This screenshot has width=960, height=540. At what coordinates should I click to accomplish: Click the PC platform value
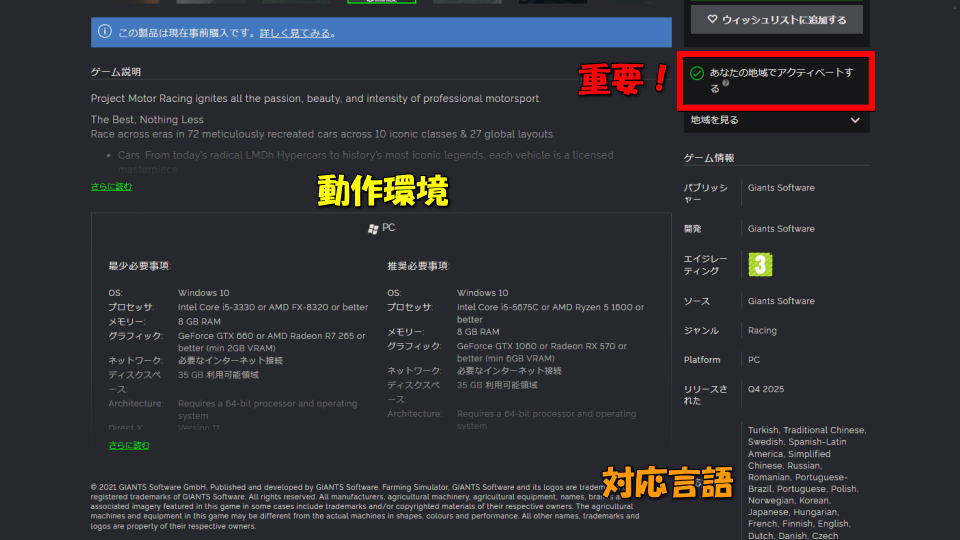click(x=754, y=359)
